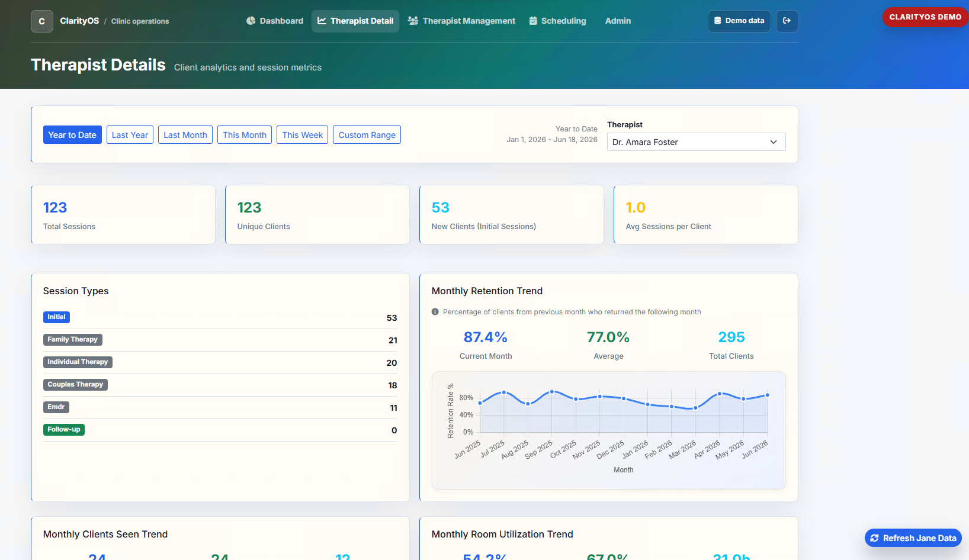Click the 11 count in Emdr row
Screen dimensions: 969x560
394,408
